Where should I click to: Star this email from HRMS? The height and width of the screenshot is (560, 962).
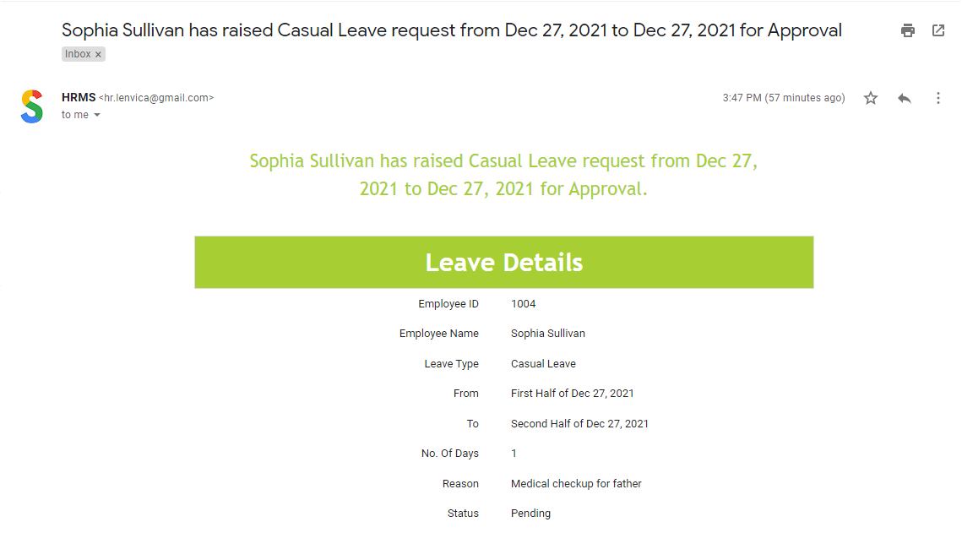pos(871,98)
